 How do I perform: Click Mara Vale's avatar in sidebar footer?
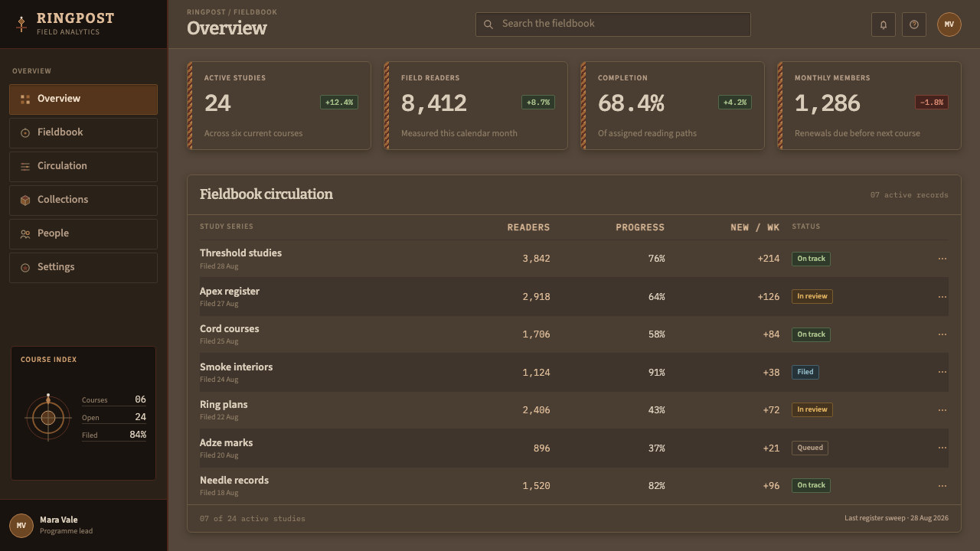(x=21, y=526)
